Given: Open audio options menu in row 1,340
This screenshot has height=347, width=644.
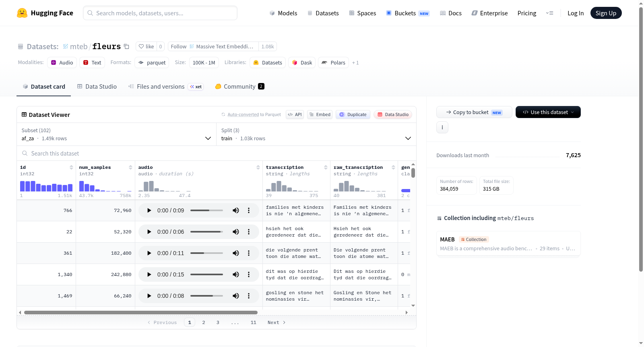Looking at the screenshot, I should [249, 274].
